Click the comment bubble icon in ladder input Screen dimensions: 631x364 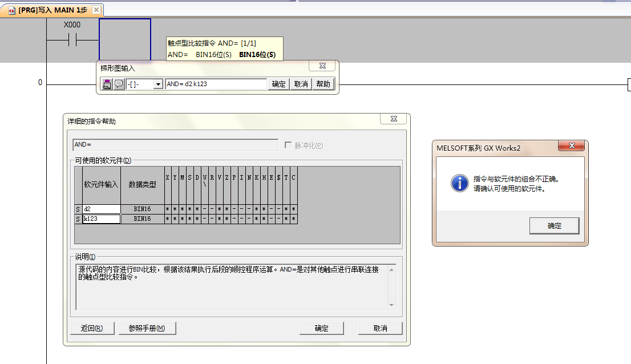119,84
